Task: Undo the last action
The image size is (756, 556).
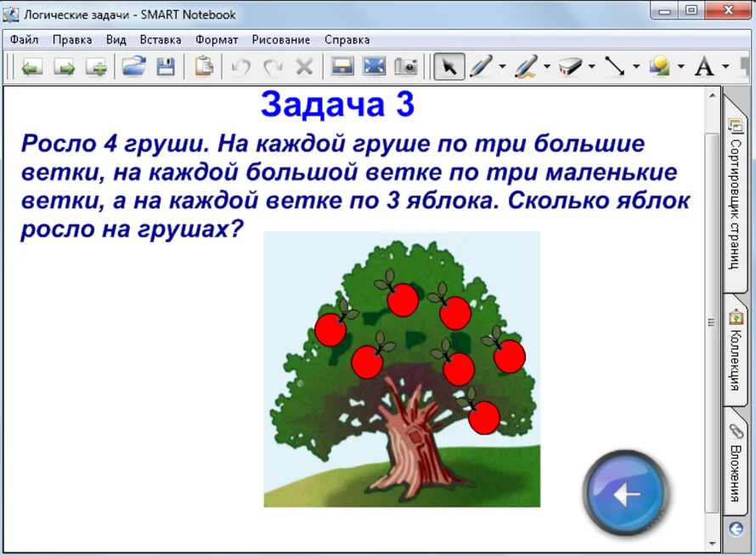Action: [240, 66]
